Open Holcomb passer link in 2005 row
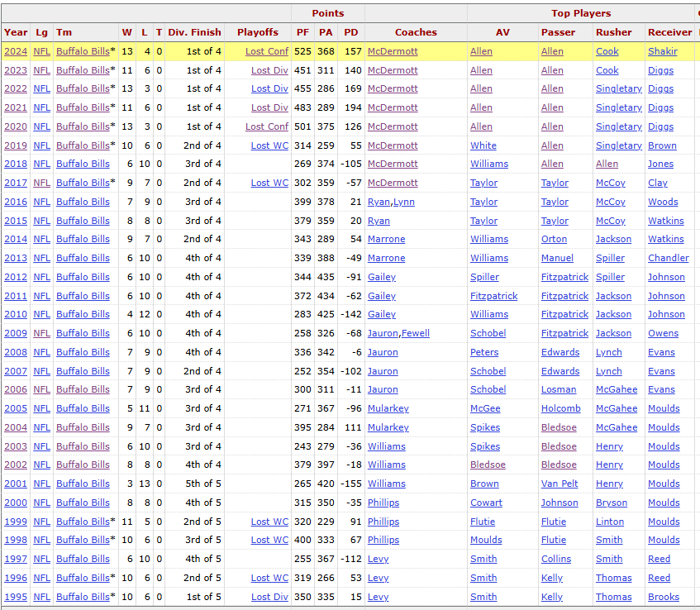This screenshot has width=700, height=610. 560,408
